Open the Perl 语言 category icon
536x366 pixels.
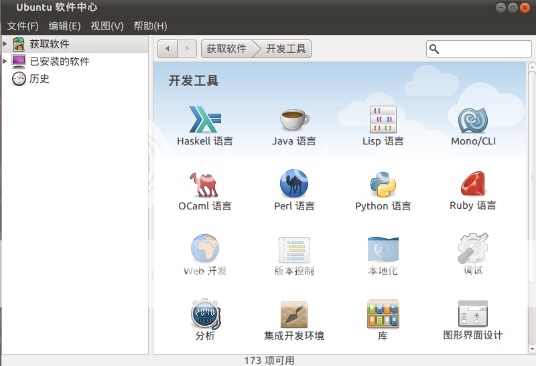click(x=294, y=183)
